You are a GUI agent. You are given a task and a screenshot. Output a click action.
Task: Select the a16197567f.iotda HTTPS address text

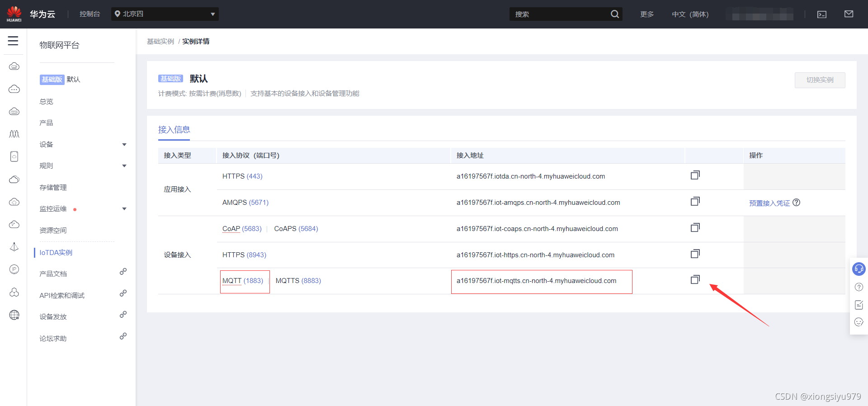(x=531, y=176)
